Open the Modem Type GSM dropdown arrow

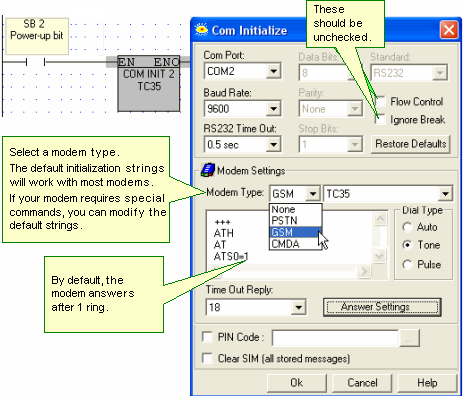(313, 194)
